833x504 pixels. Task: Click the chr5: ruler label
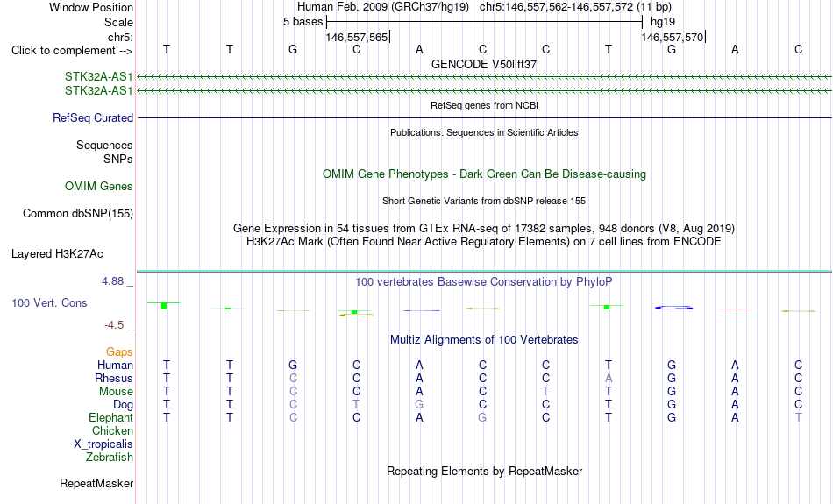[121, 37]
